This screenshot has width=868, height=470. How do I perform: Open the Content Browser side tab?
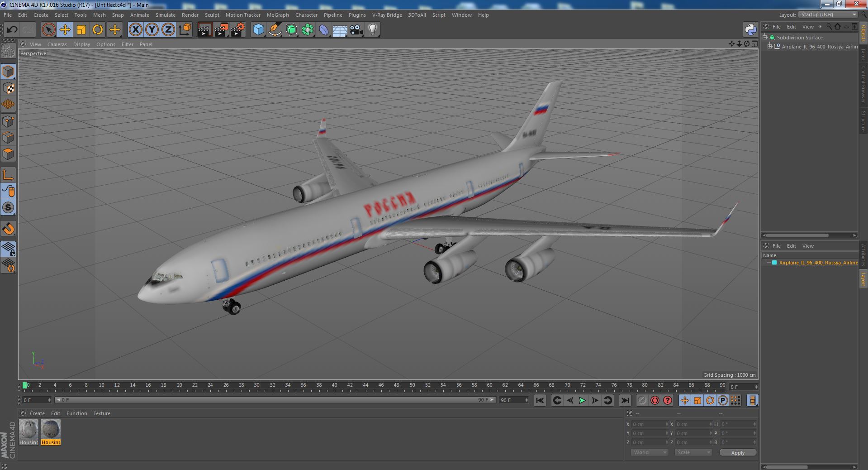tap(863, 85)
